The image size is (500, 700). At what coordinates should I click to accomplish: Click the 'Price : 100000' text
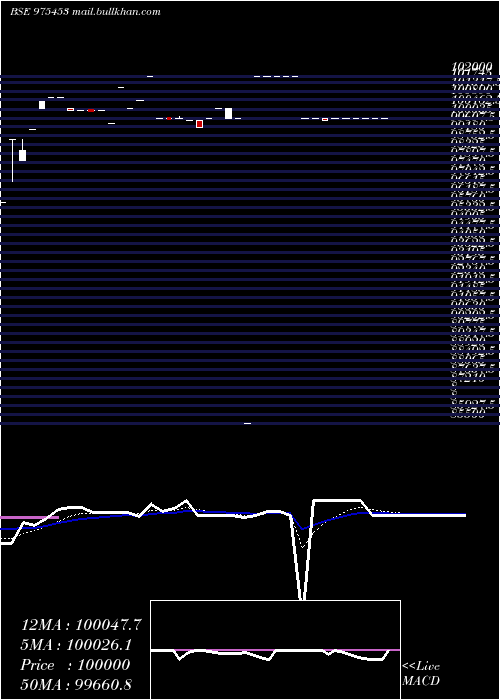click(75, 665)
